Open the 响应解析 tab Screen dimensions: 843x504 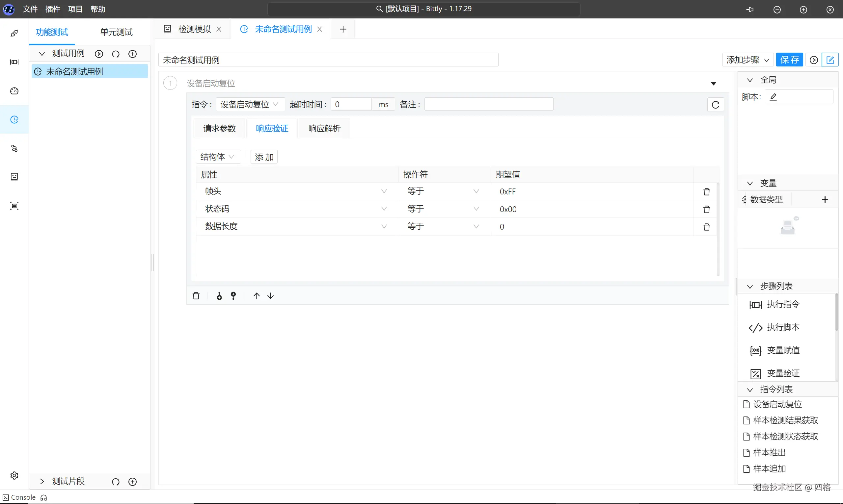coord(324,128)
